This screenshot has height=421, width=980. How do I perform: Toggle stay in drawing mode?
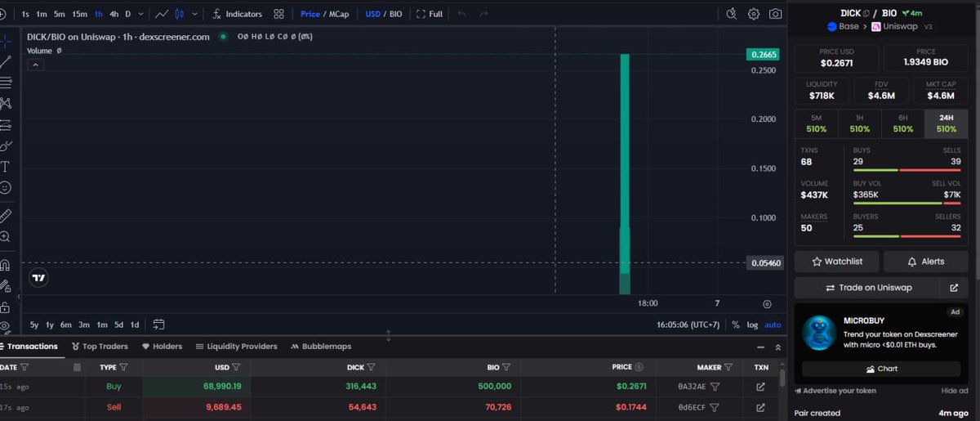pos(5,286)
